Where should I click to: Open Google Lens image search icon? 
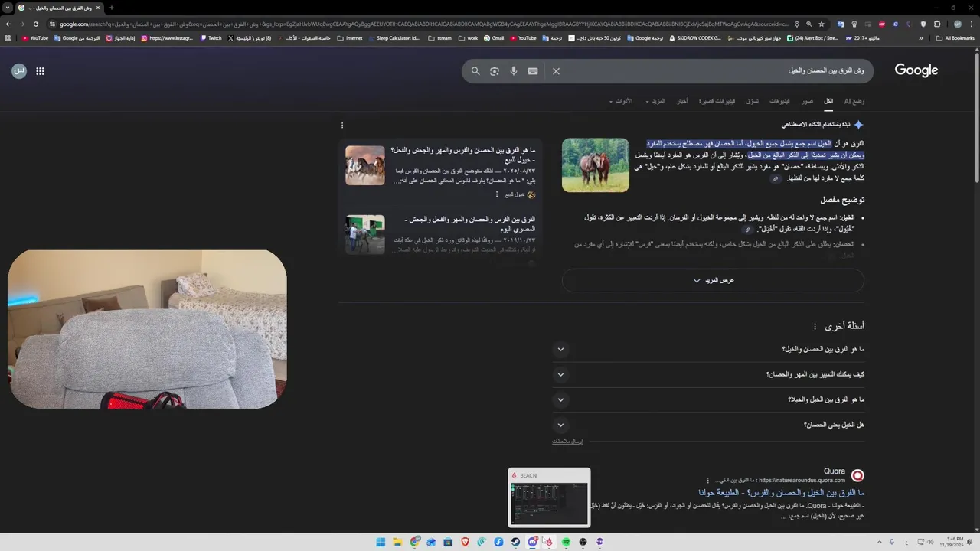click(495, 71)
